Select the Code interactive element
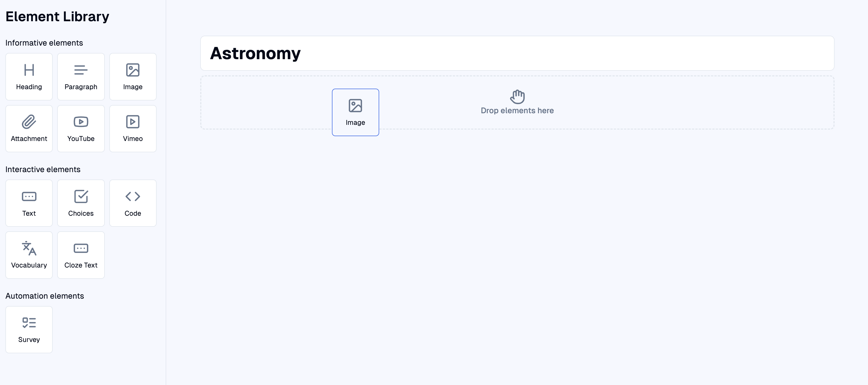This screenshot has width=868, height=385. point(133,202)
